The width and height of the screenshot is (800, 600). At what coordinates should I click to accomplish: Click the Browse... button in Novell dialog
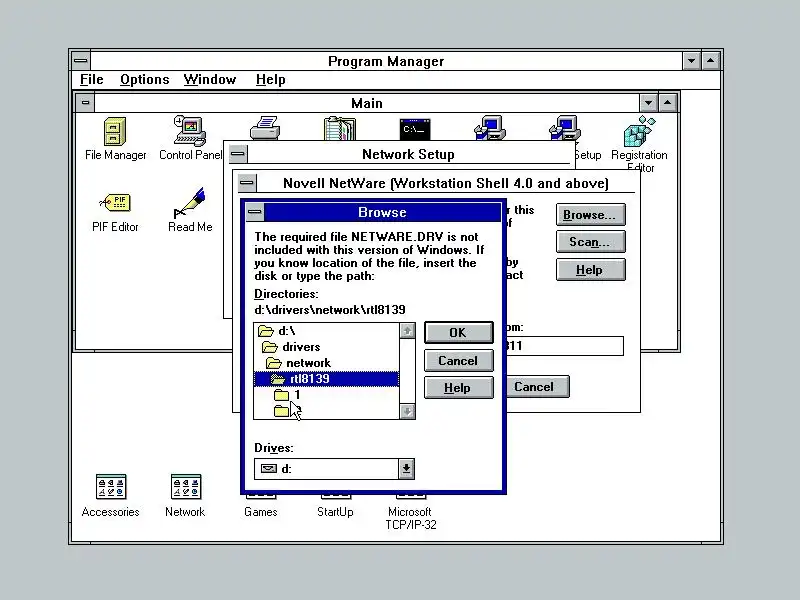pos(590,215)
